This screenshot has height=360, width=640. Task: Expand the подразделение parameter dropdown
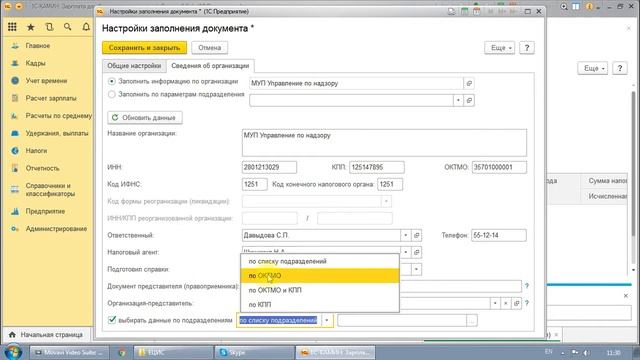[458, 100]
